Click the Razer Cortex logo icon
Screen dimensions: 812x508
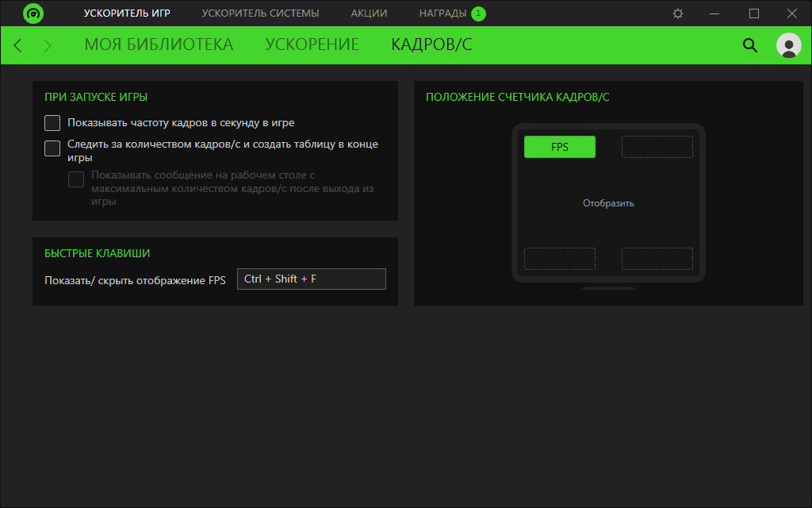(33, 13)
